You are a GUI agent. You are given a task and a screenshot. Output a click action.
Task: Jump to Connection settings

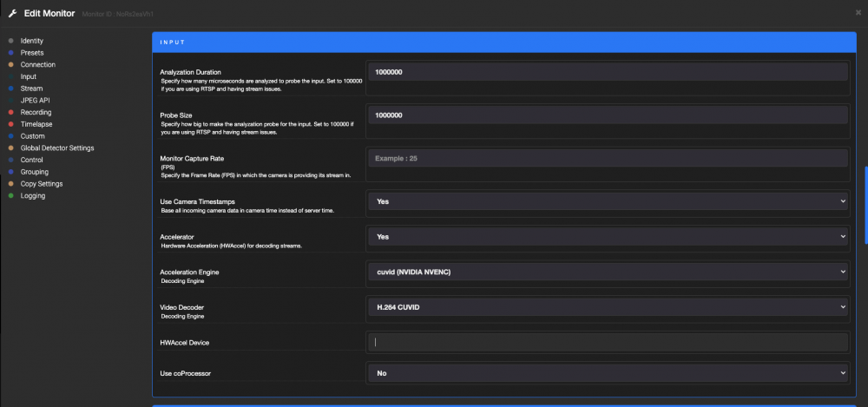[x=38, y=65]
